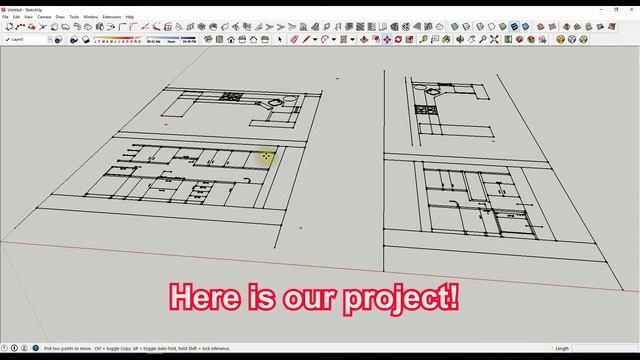Screen dimensions: 640x360
Task: Enable X-Ray face style
Action: pos(455,27)
